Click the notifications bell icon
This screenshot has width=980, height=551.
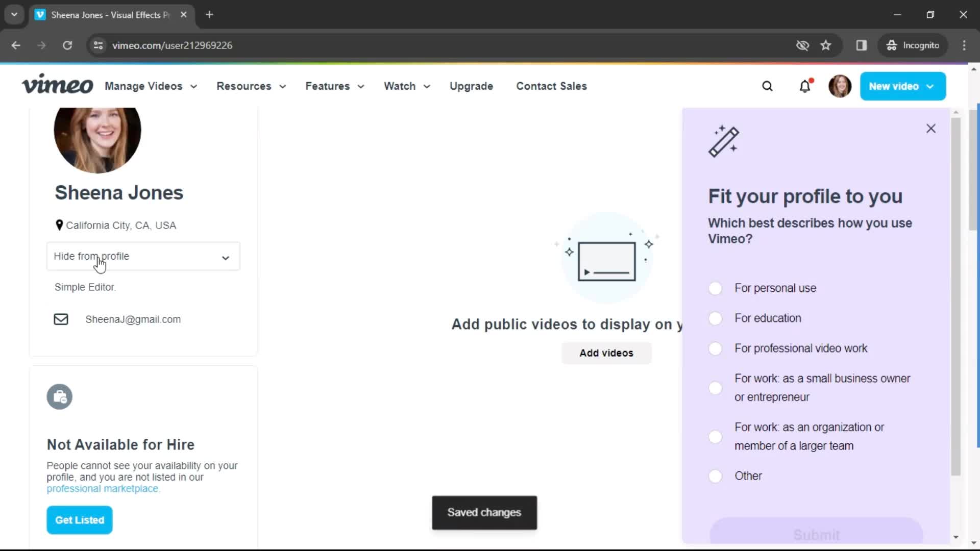tap(805, 86)
